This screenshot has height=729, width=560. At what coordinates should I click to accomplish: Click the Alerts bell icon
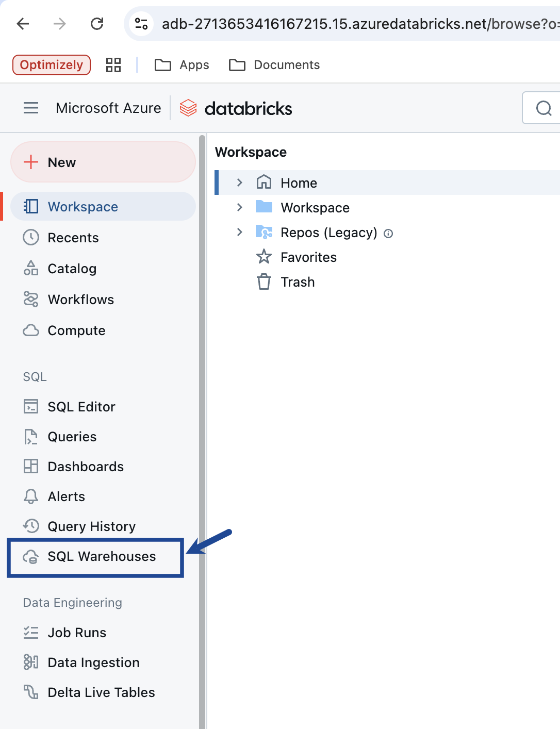(x=31, y=496)
